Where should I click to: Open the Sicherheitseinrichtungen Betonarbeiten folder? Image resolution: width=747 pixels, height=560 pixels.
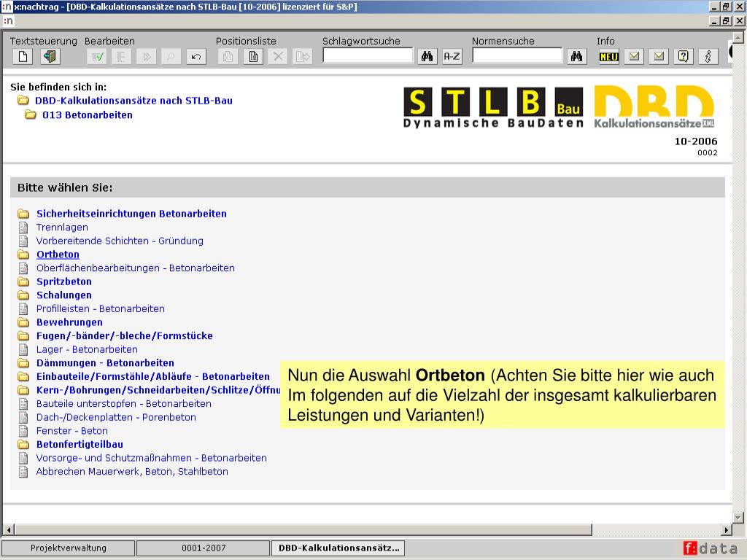click(131, 214)
